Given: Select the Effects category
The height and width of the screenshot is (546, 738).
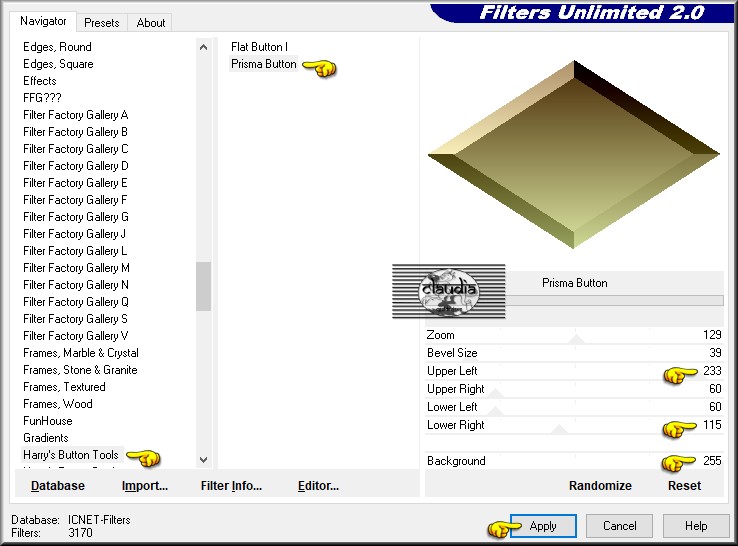Looking at the screenshot, I should point(40,81).
